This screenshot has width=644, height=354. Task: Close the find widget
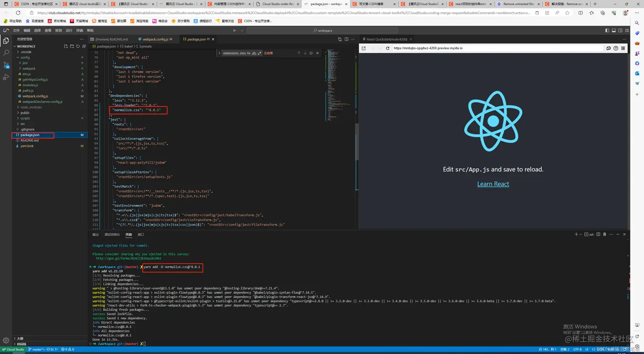317,53
